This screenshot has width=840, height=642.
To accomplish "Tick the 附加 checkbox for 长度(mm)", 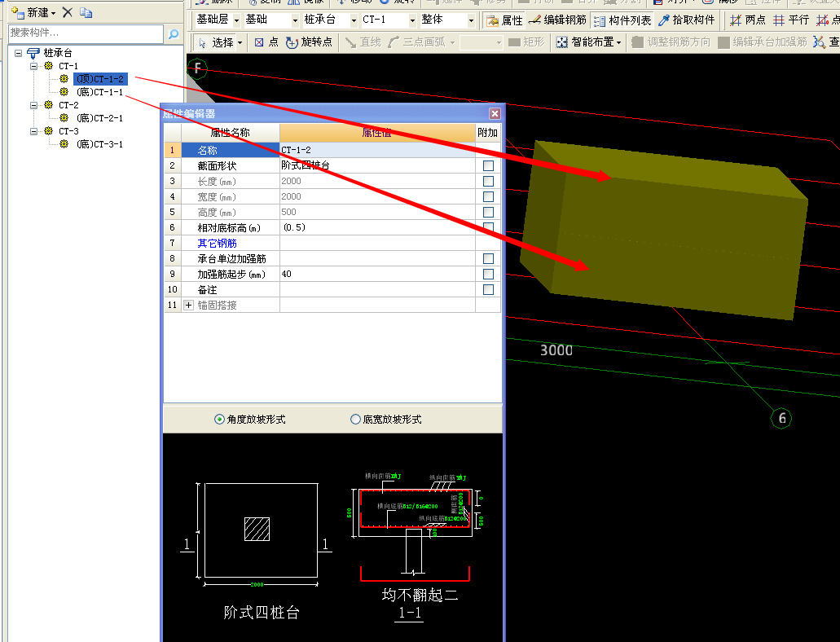I will point(488,181).
